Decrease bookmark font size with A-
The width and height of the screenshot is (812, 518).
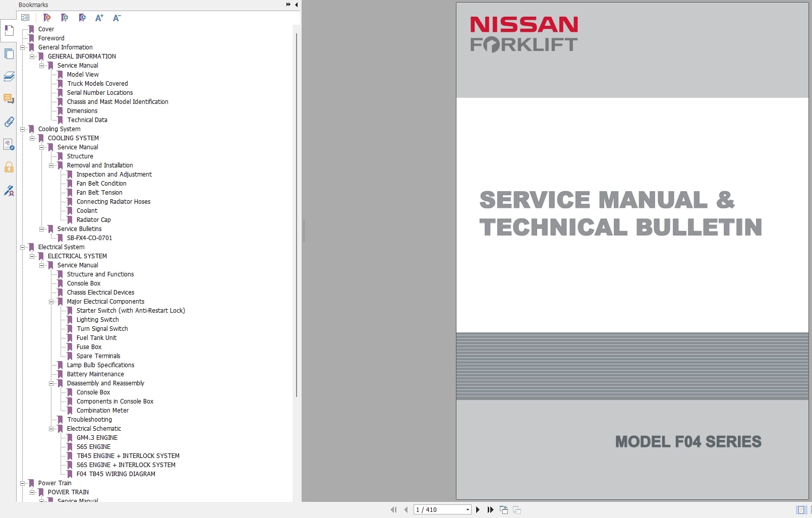point(117,18)
